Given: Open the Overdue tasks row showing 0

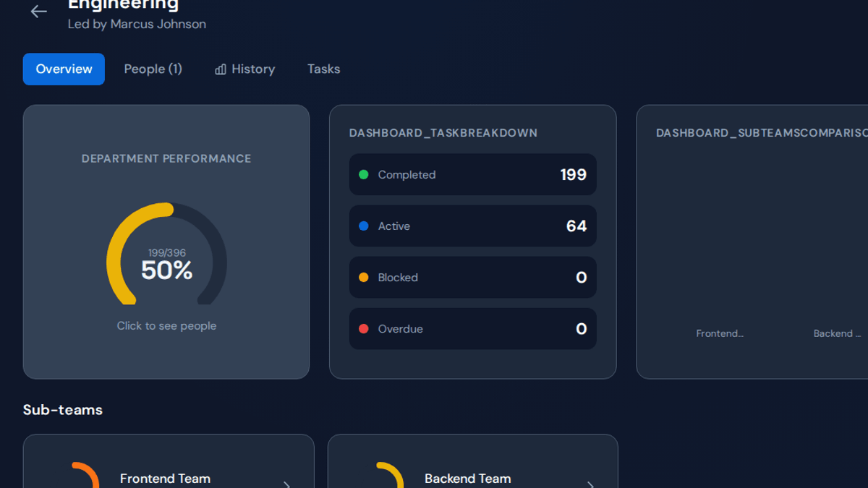Looking at the screenshot, I should 473,328.
